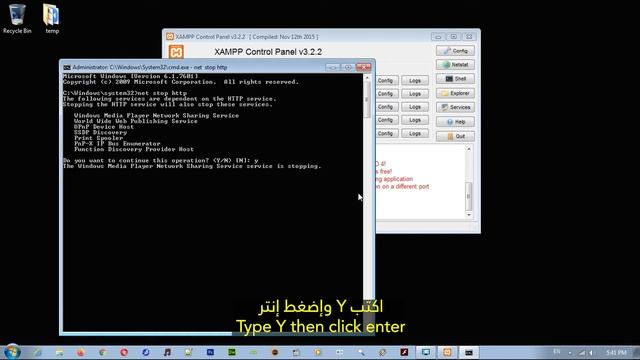The height and width of the screenshot is (360, 640).
Task: Click XAMPP log scrollbar down arrow
Action: point(469,215)
